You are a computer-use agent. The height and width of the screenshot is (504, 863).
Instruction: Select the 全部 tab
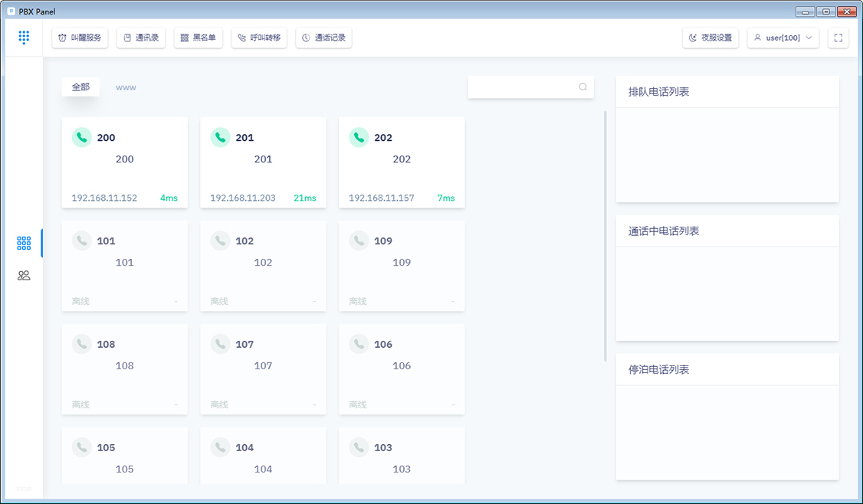click(80, 87)
